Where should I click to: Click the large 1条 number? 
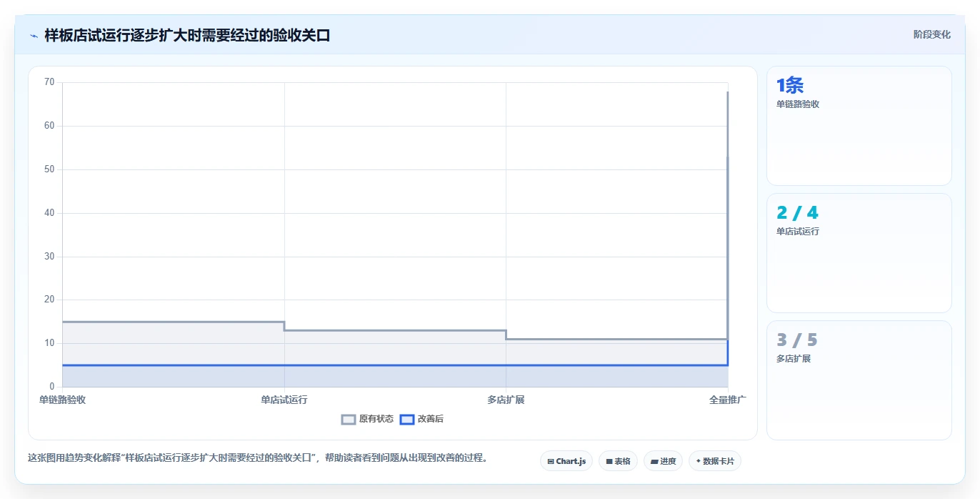pyautogui.click(x=790, y=86)
